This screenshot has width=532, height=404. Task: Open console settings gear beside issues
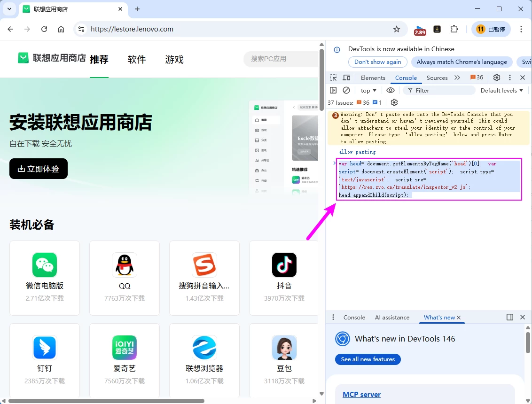click(394, 102)
